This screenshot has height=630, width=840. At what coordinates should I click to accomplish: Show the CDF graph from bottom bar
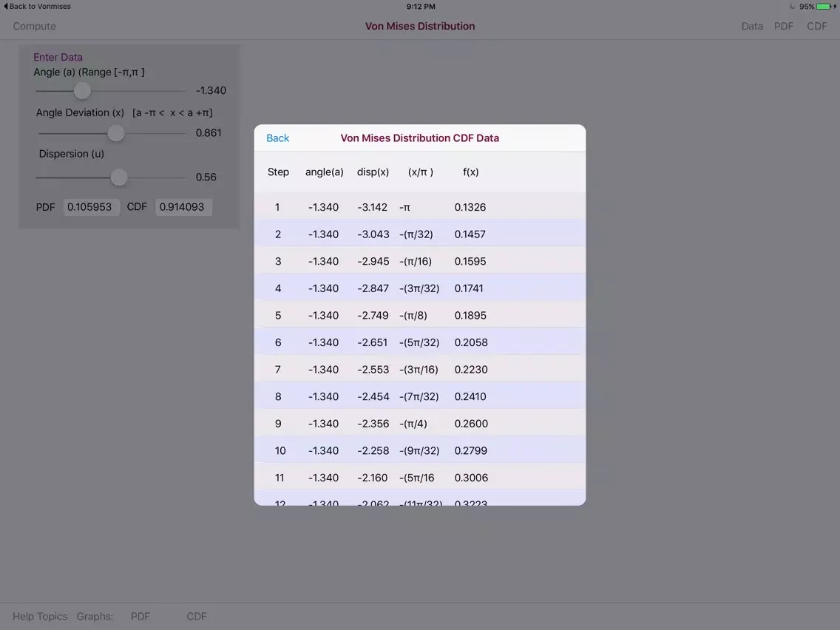click(x=197, y=616)
